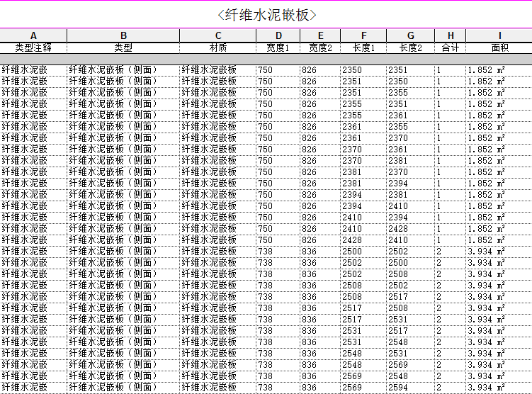Select 宽度1 cell 750 in the 2394/2381 row
This screenshot has height=394, width=532.
278,195
